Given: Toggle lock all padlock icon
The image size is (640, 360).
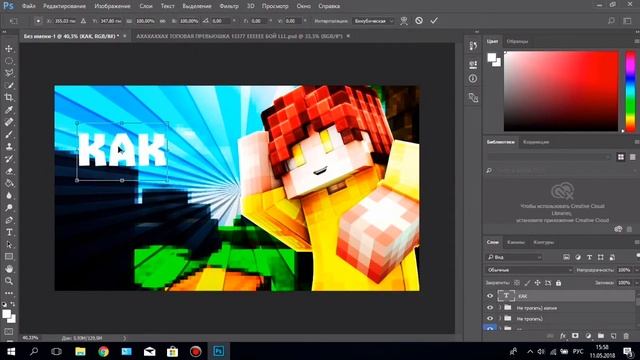Looking at the screenshot, I should 558,282.
